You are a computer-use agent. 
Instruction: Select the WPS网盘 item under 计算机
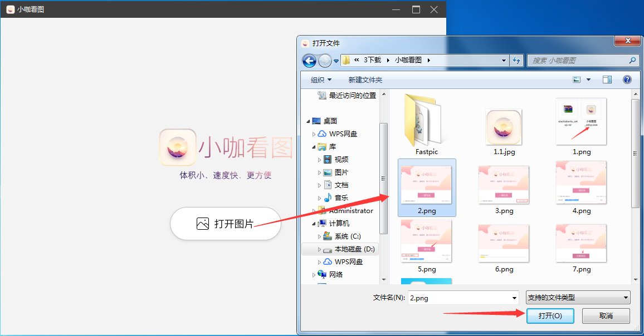tap(343, 262)
